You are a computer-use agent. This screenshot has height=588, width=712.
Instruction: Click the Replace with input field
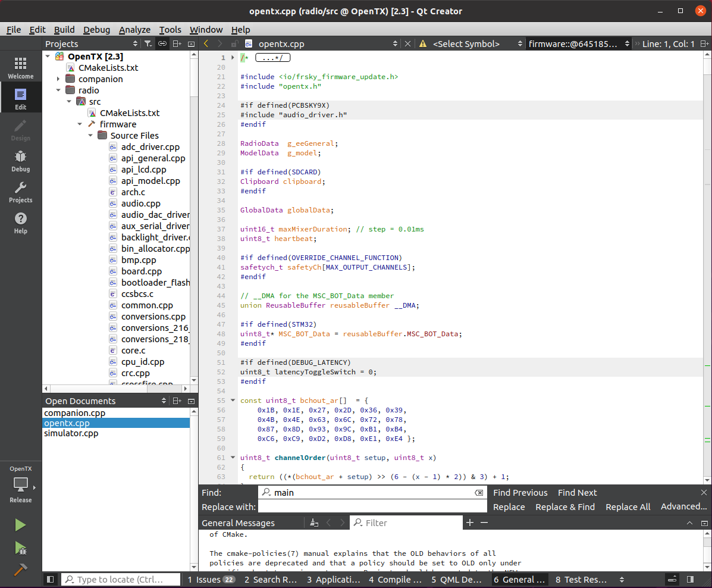(372, 507)
